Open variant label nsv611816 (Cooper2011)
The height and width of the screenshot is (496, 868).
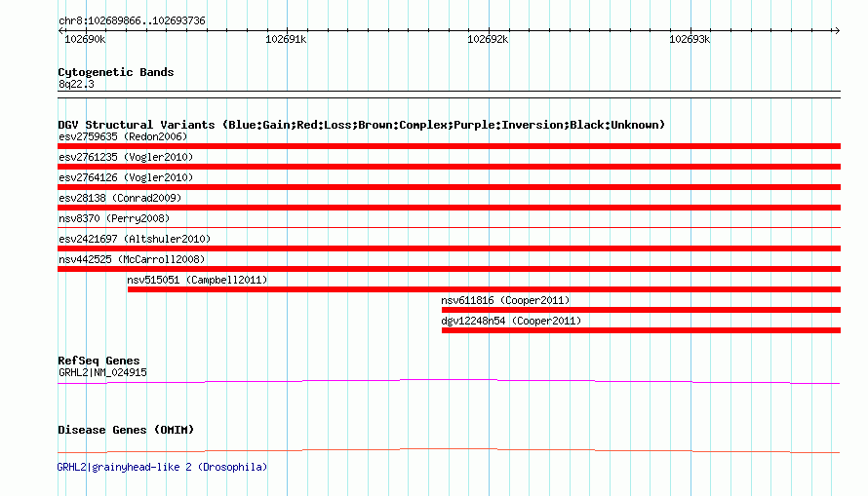tap(505, 300)
